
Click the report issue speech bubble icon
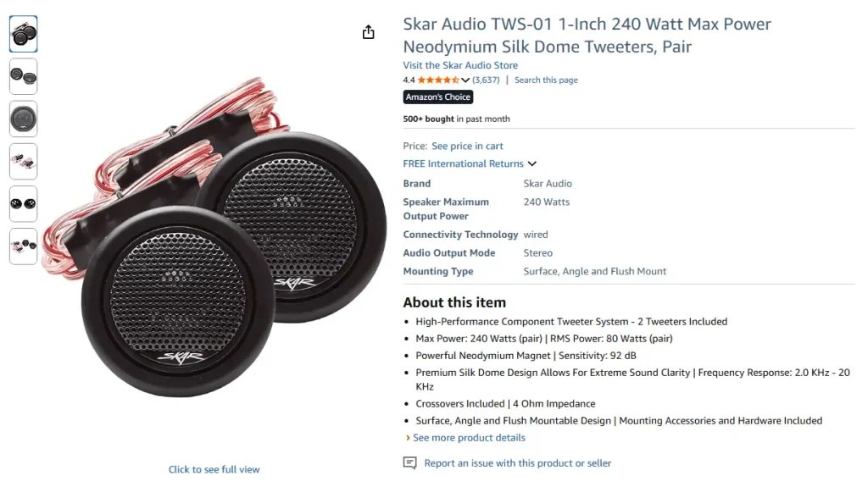click(x=410, y=463)
